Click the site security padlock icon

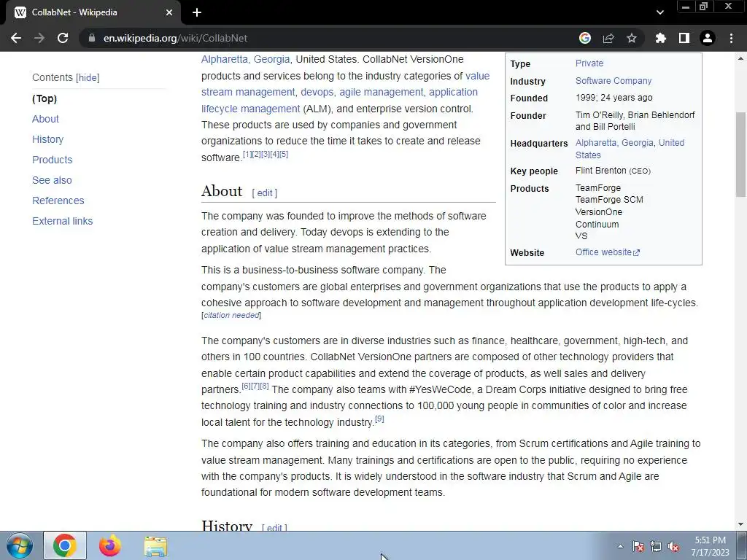(92, 38)
